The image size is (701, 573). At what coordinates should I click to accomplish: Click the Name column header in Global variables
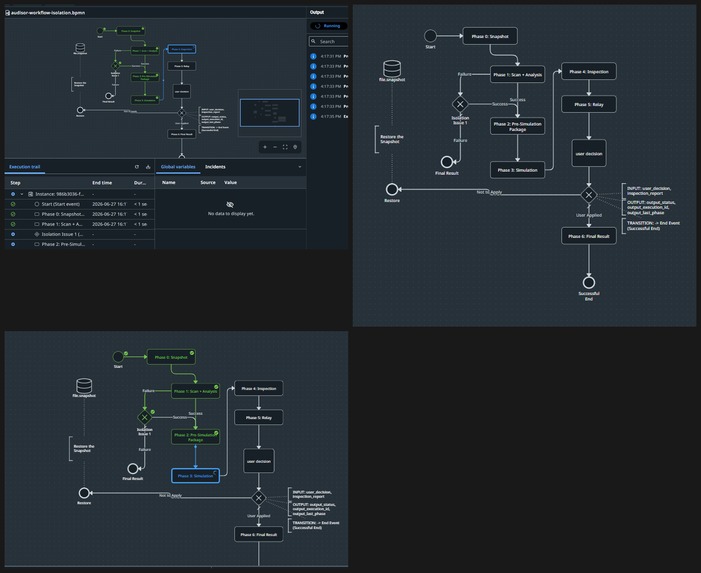[169, 182]
